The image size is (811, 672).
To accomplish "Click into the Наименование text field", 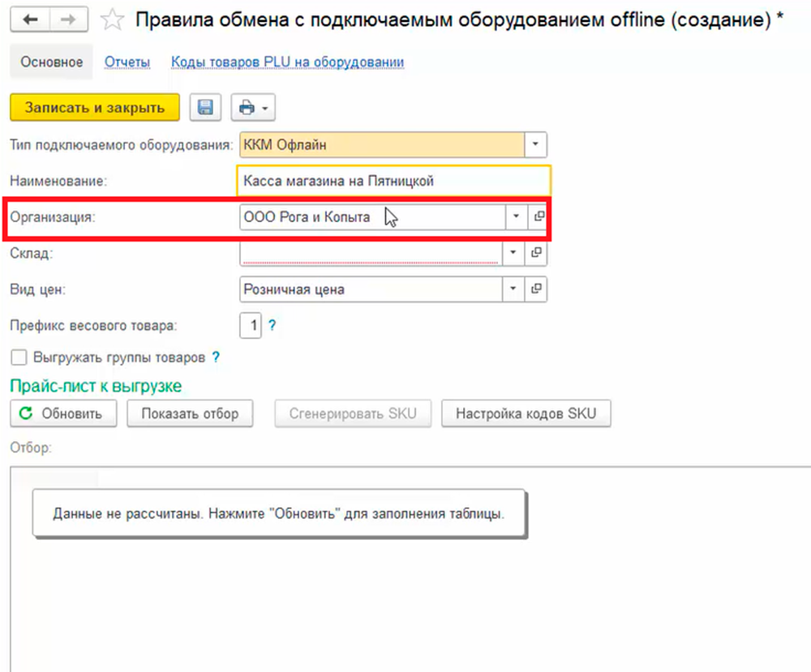I will pos(393,182).
